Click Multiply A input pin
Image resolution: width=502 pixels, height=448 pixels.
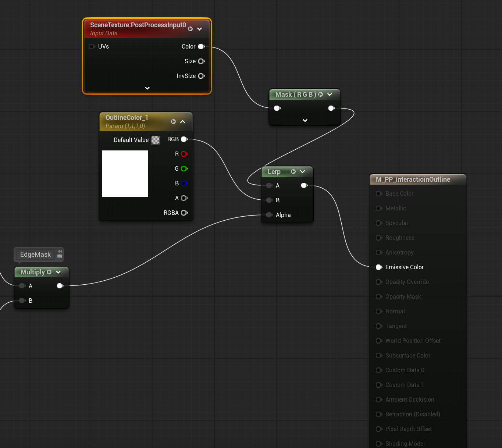22,286
